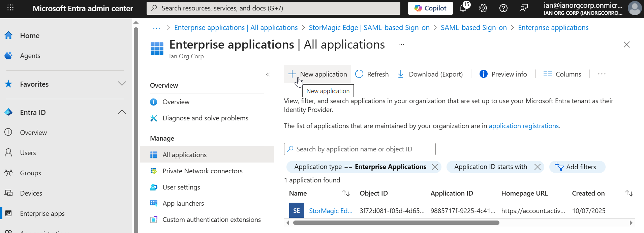Screen dimensions: 644x233
Task: Open App launchers
Action: [x=183, y=203]
